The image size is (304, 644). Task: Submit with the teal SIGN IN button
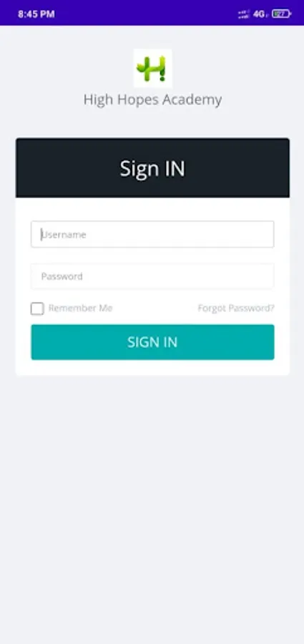click(152, 342)
